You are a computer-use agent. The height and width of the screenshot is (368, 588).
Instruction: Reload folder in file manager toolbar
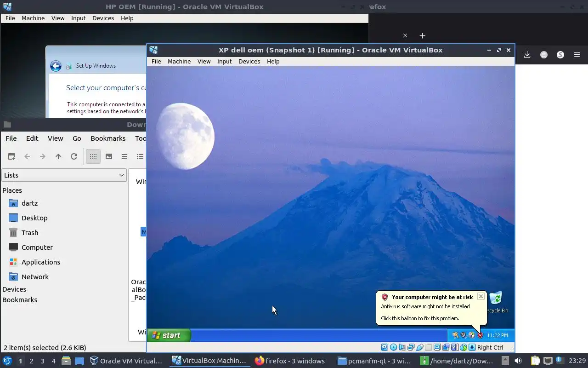click(74, 156)
